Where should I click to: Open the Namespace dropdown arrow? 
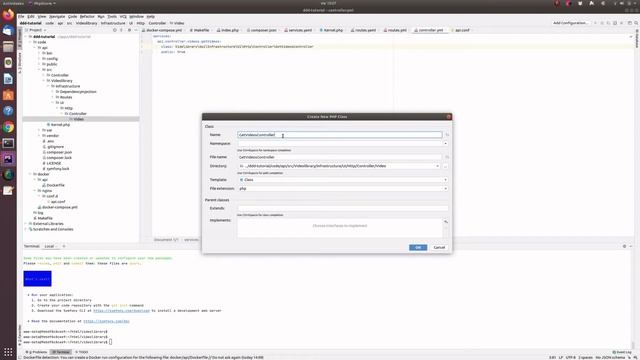[x=445, y=144]
